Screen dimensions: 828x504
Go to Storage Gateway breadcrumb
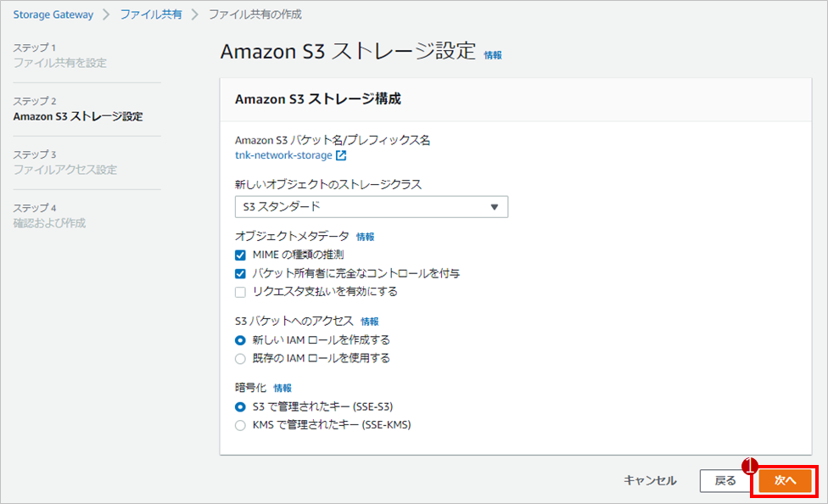[x=53, y=14]
